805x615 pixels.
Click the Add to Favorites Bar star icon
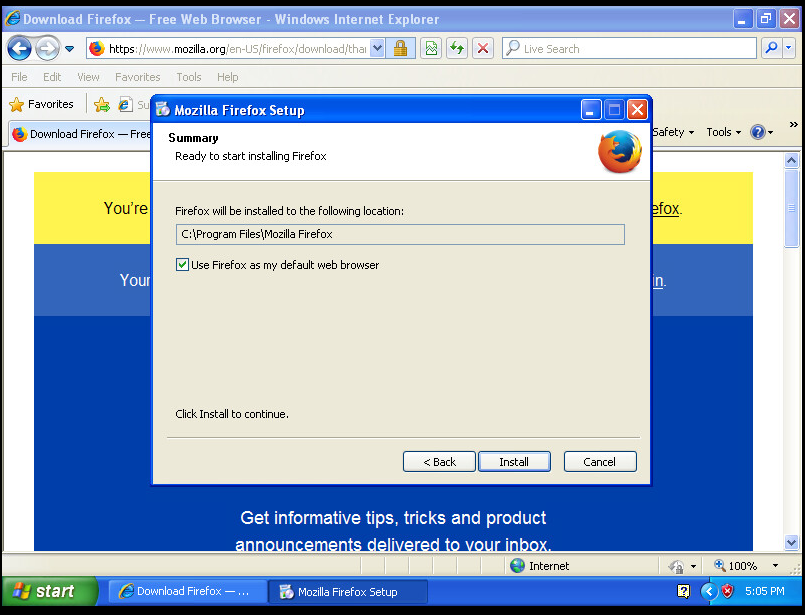point(102,105)
